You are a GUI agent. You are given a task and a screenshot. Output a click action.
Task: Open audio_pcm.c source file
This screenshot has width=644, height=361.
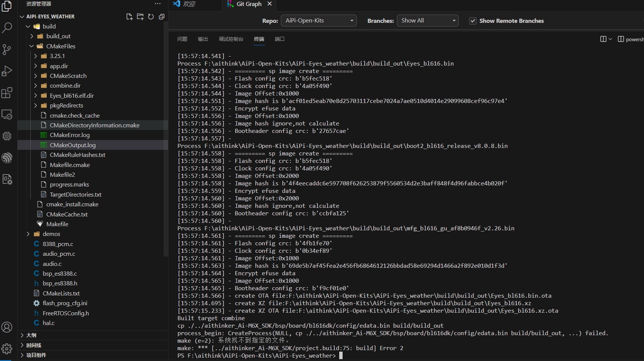59,254
